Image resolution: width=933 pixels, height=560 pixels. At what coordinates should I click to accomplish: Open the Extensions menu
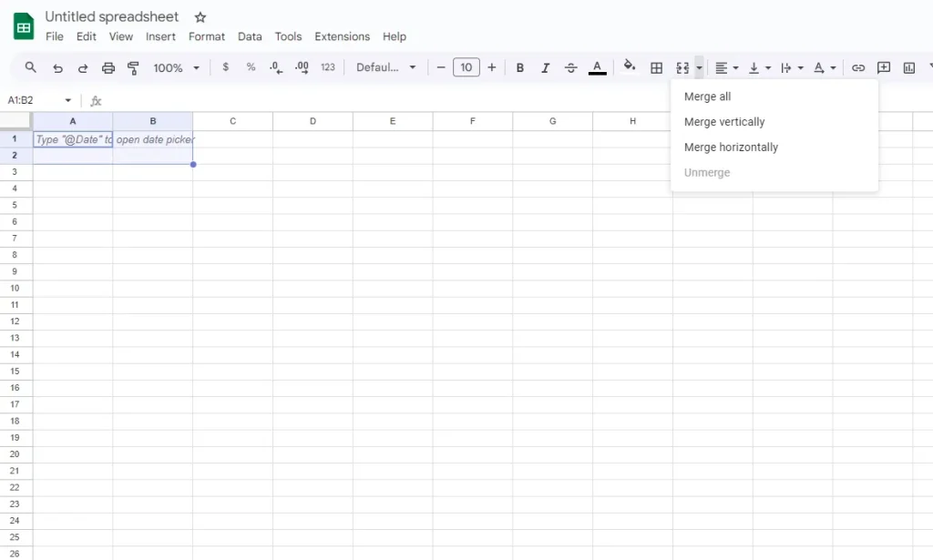tap(343, 36)
